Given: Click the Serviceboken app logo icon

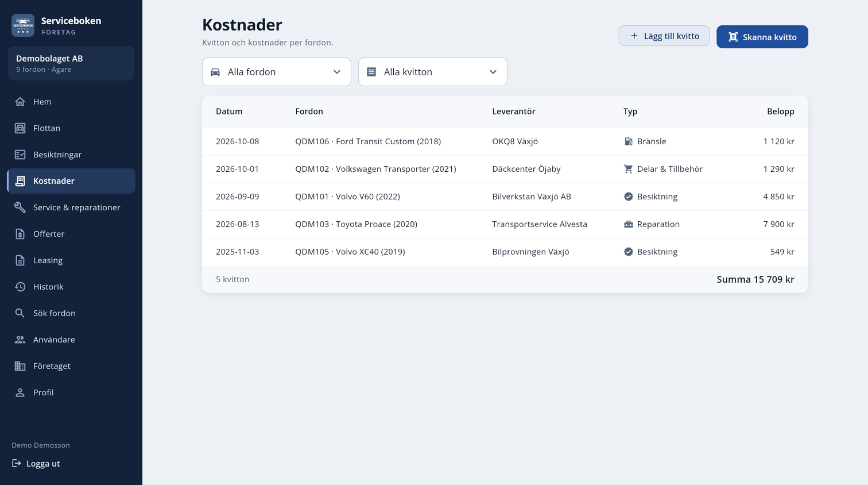Looking at the screenshot, I should pyautogui.click(x=23, y=25).
